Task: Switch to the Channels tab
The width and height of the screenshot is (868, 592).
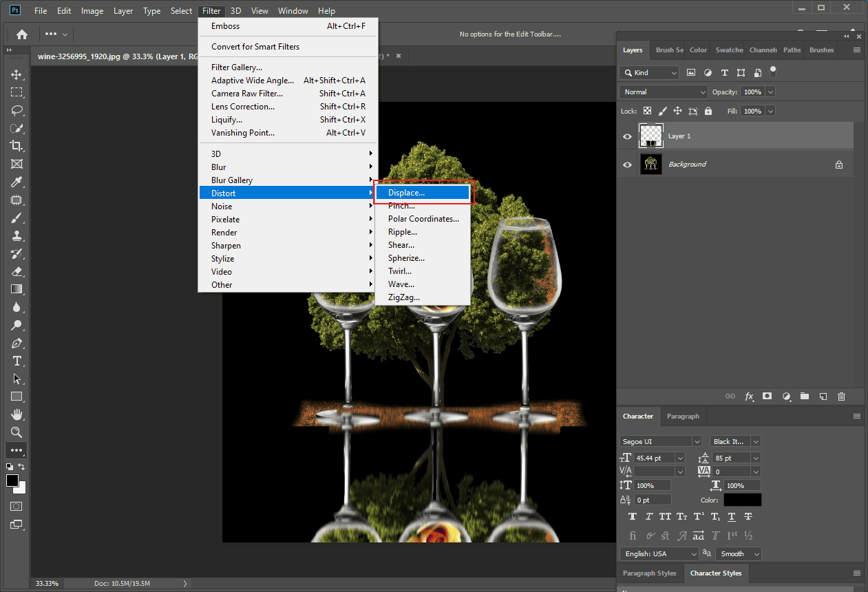Action: point(763,50)
